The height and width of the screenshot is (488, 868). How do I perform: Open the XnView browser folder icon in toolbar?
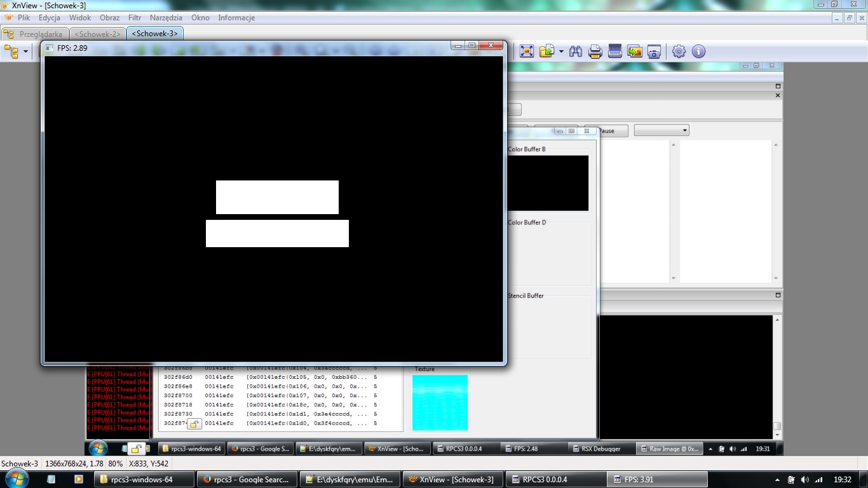[11, 51]
